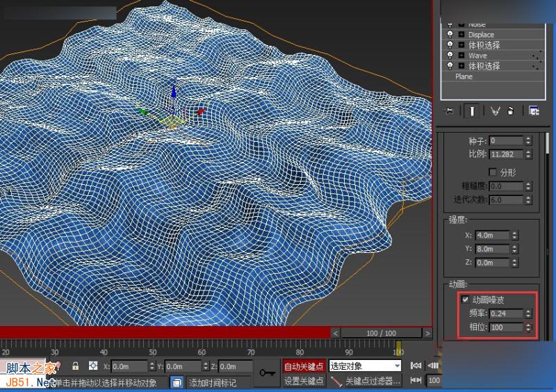Click the 100 / 100 time slider
Viewport: 556px width, 392px height.
pyautogui.click(x=381, y=334)
